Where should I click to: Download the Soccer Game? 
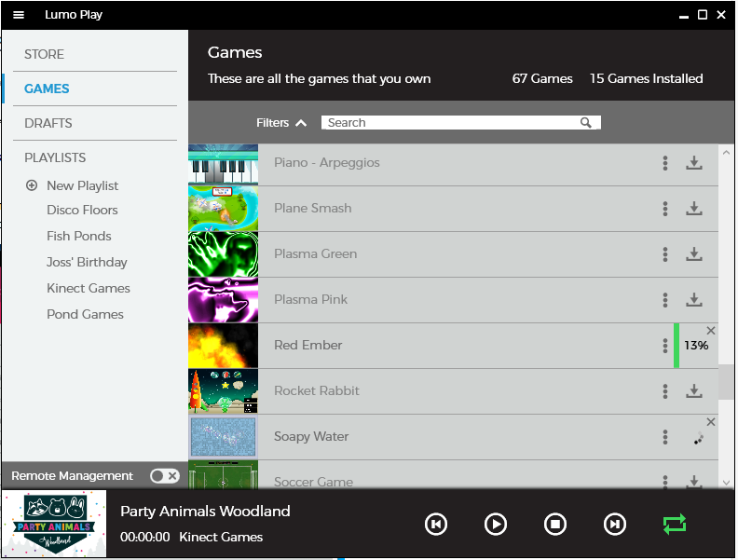click(694, 482)
